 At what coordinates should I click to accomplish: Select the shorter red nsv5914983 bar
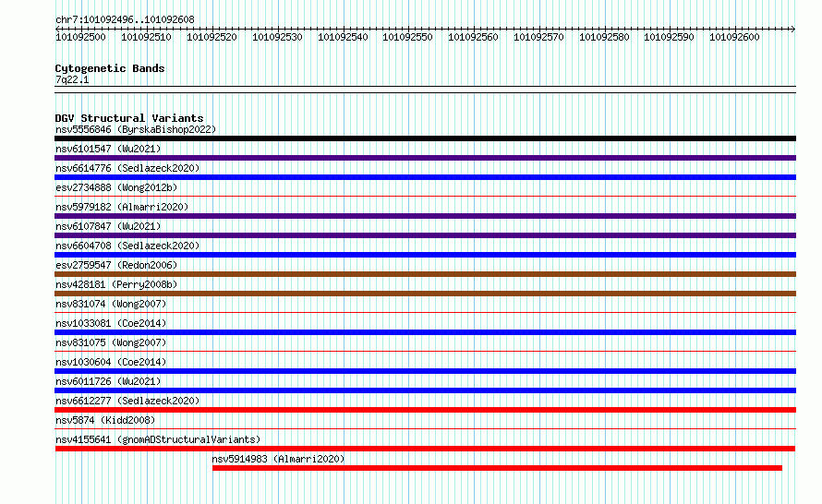497,468
